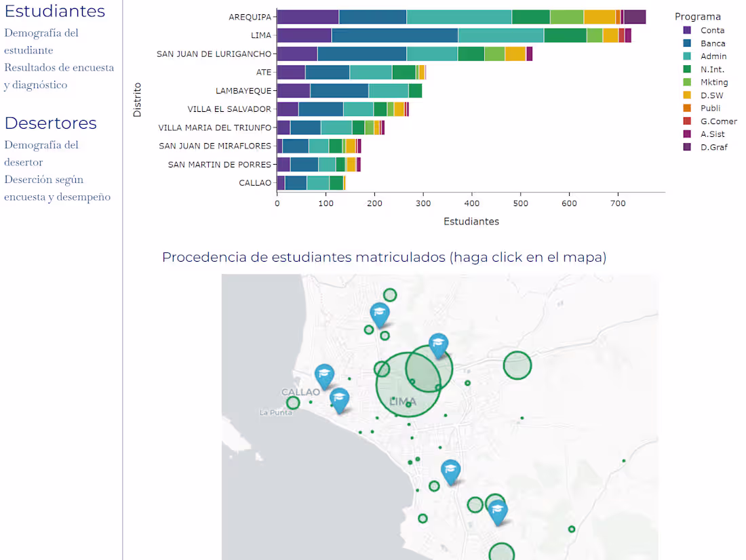Select the graduation cap pin north of Lima
746x560 pixels.
click(x=380, y=312)
